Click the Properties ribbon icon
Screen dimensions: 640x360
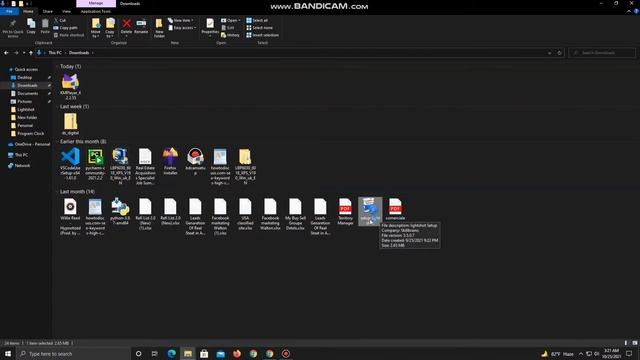coord(210,23)
